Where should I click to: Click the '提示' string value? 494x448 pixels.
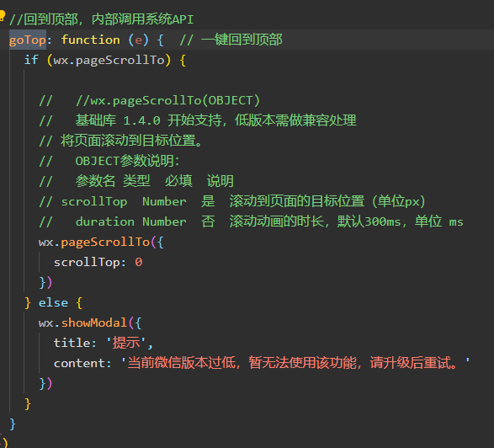tap(126, 343)
